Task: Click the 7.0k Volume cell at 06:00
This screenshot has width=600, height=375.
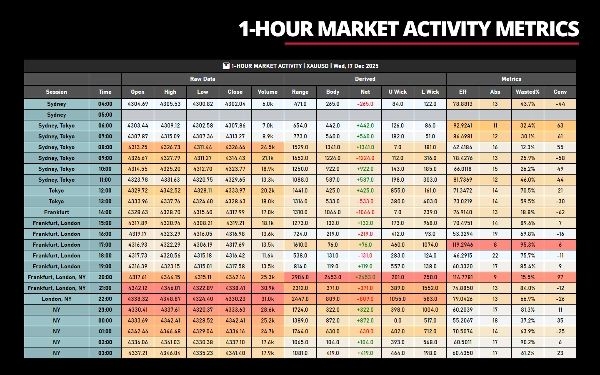Action: click(268, 126)
